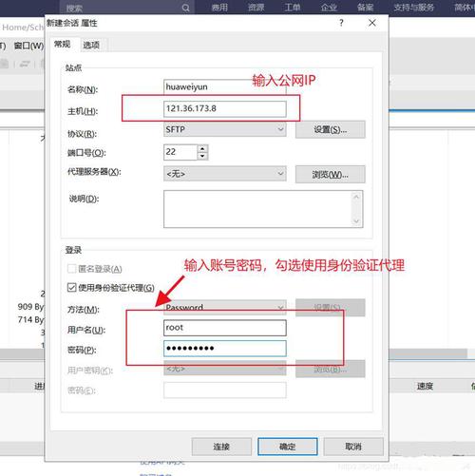Click the 名称 field containing huaweiyun
Viewport: 475px width, 476px height.
point(225,86)
